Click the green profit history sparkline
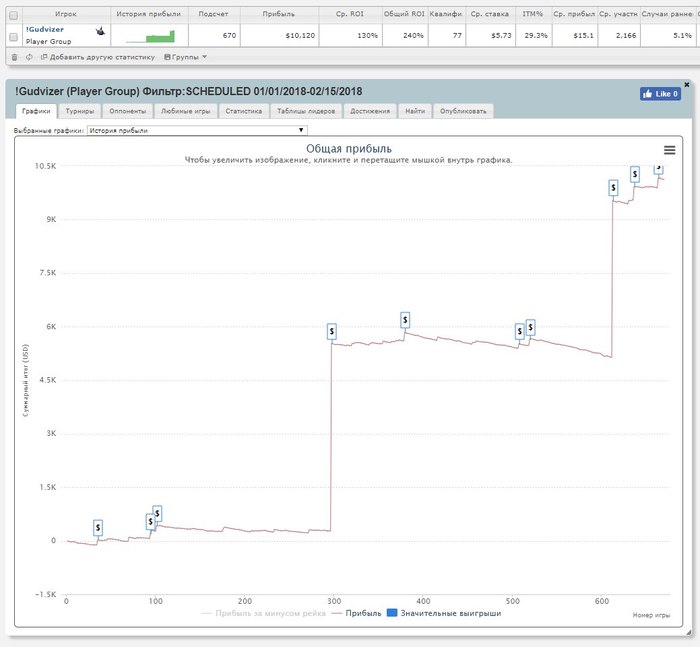Screen dimensions: 700x647 150,37
